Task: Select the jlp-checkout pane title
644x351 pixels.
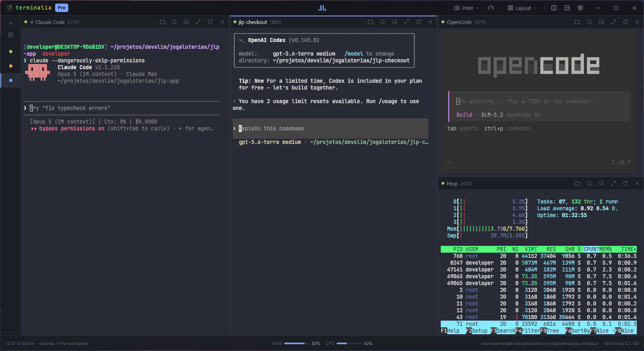Action: [253, 22]
